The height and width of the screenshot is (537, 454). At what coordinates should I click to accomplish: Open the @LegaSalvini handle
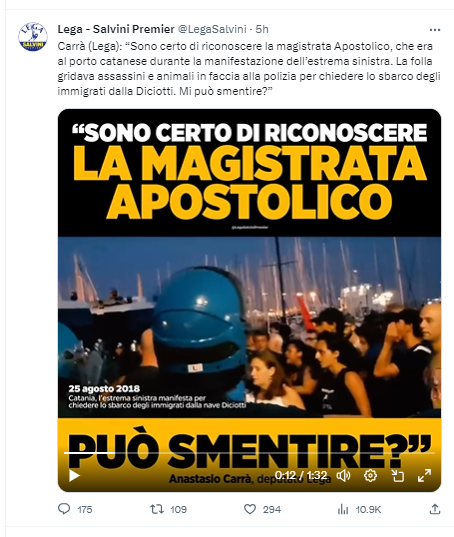pos(212,29)
